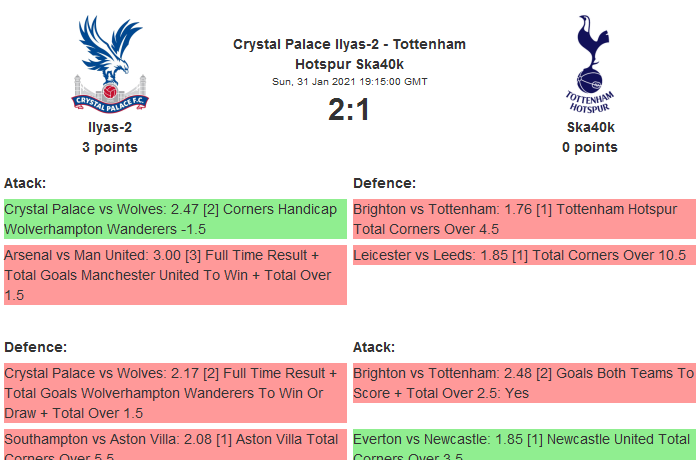Click the Leicester vs Leeds corners bet
The width and height of the screenshot is (700, 460).
click(524, 255)
